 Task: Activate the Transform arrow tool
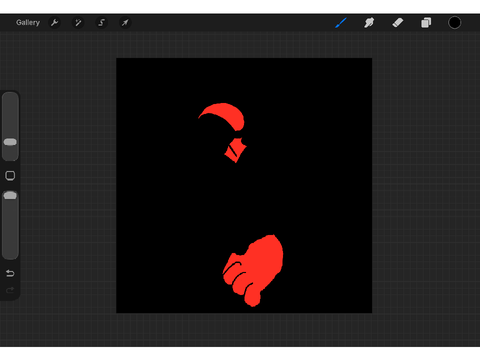[x=125, y=23]
